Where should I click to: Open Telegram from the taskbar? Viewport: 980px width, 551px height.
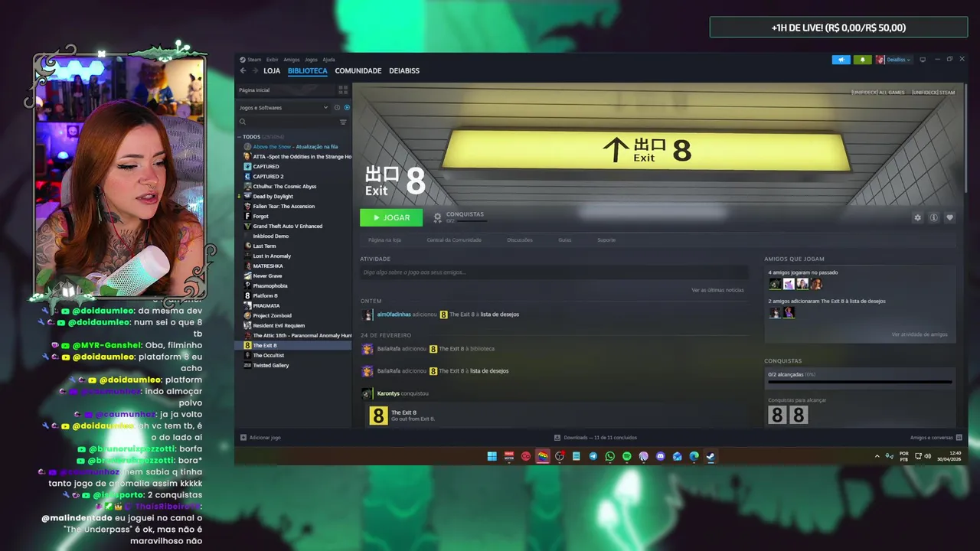pos(593,457)
